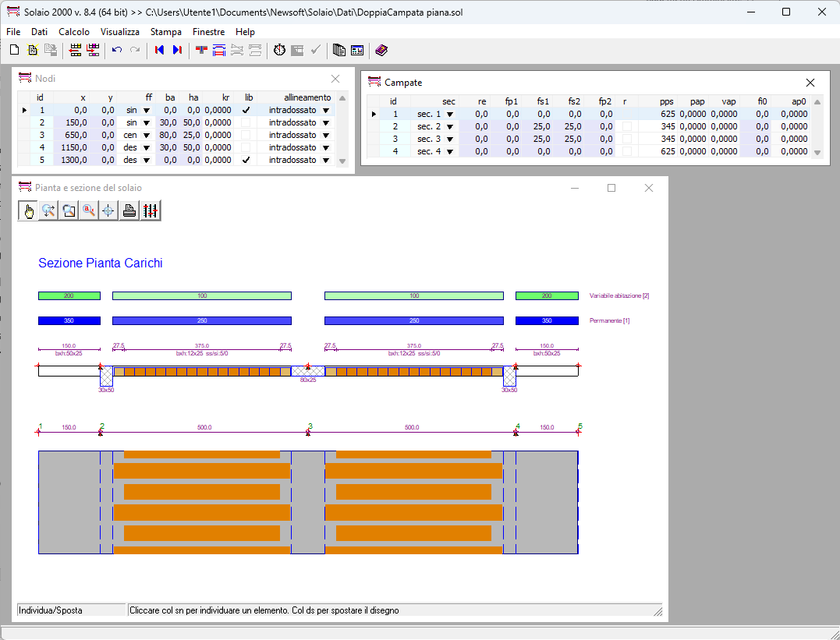Open allineamento dropdown for node 4
Image resolution: width=840 pixels, height=640 pixels.
[x=326, y=147]
